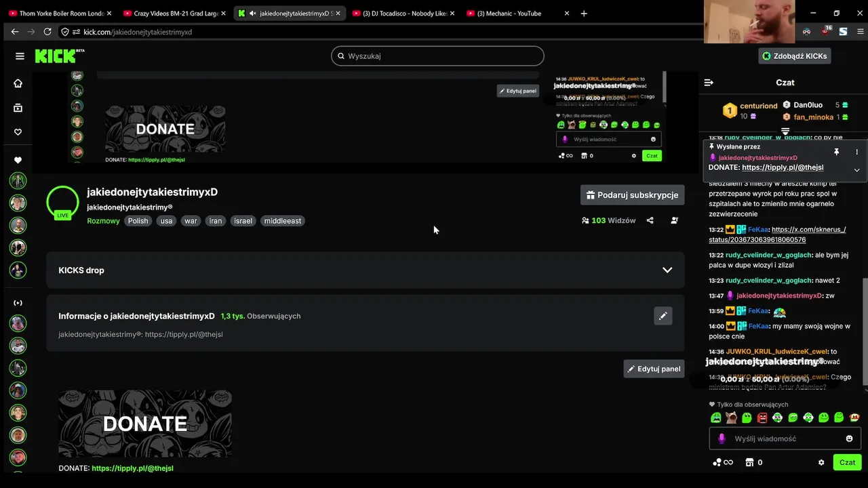Click the live broadcast icon in the sidebar
This screenshot has width=868, height=488.
click(18, 303)
